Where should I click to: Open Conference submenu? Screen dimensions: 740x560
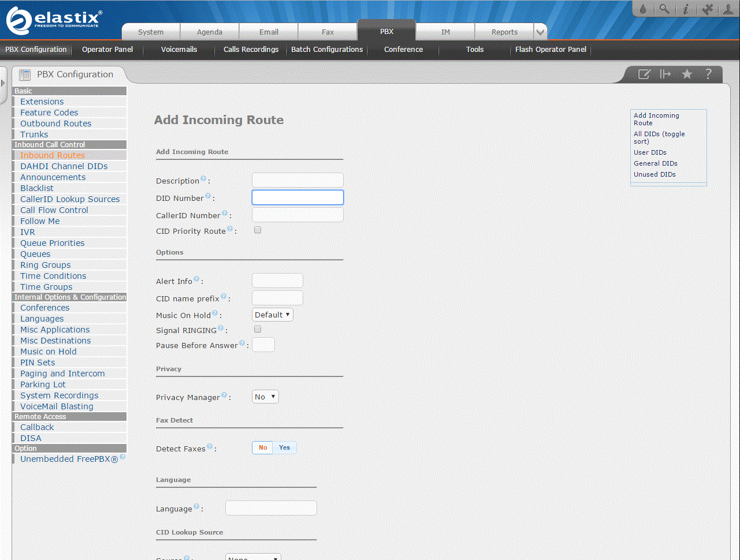403,50
